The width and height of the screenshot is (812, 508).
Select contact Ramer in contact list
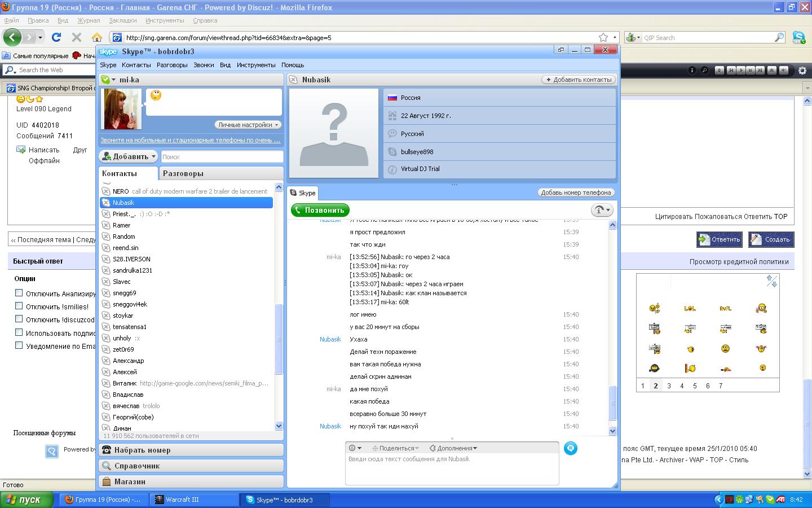pyautogui.click(x=187, y=225)
